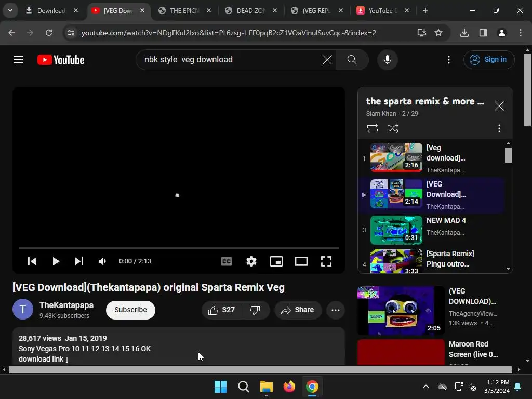
Task: Open Chrome downloads
Action: tap(464, 33)
